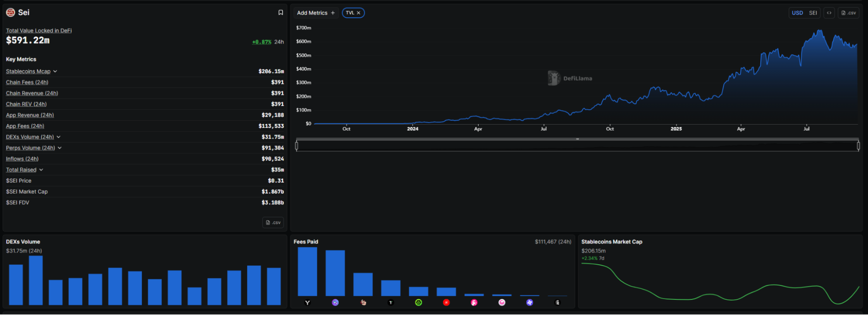The image size is (868, 315).
Task: Grab the right handle of the chart range slider
Action: (858, 146)
